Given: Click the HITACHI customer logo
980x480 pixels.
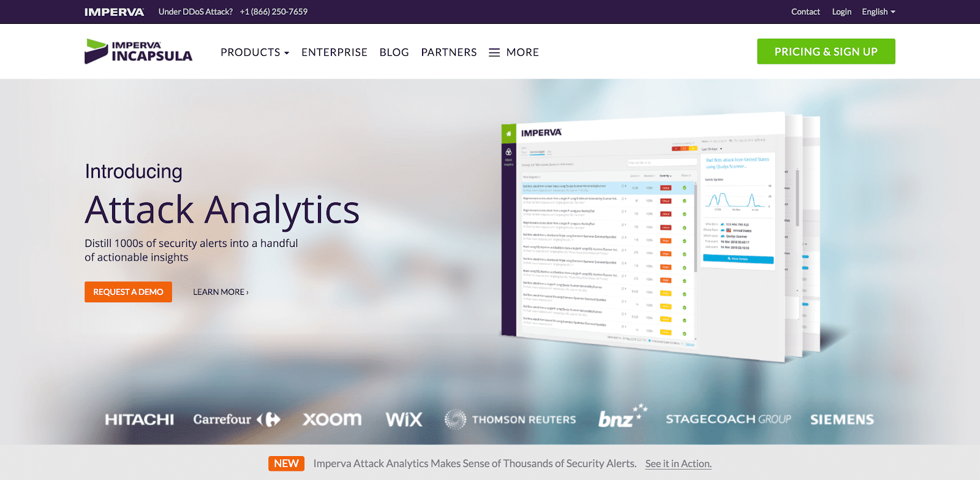Looking at the screenshot, I should [x=139, y=419].
